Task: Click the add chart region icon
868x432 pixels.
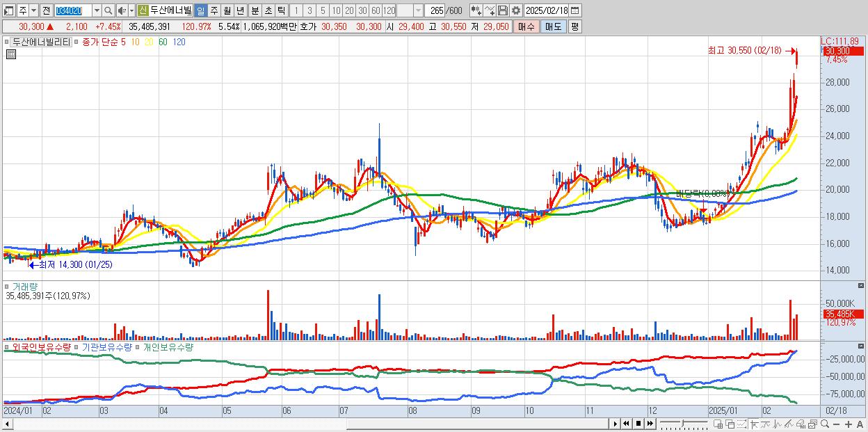Action: click(x=718, y=424)
